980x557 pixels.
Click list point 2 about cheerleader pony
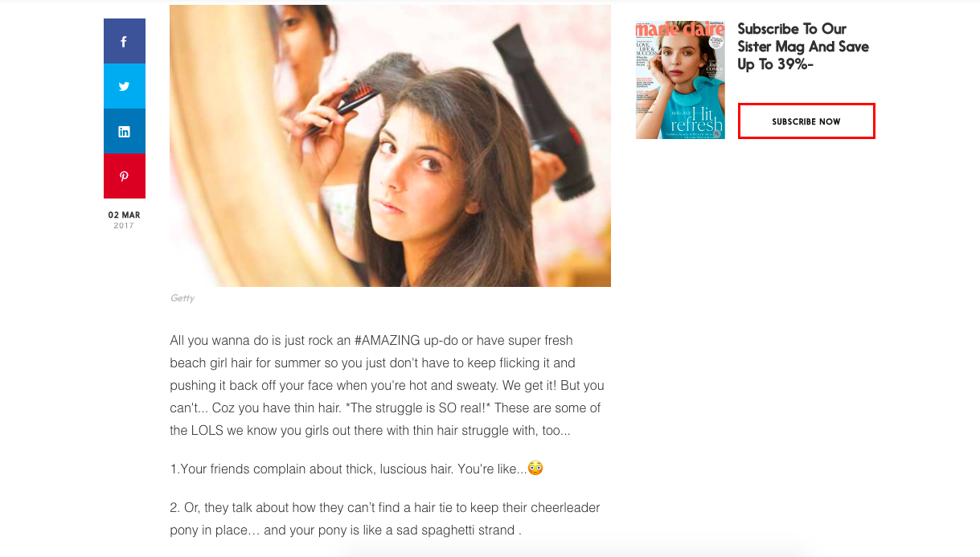(x=385, y=518)
